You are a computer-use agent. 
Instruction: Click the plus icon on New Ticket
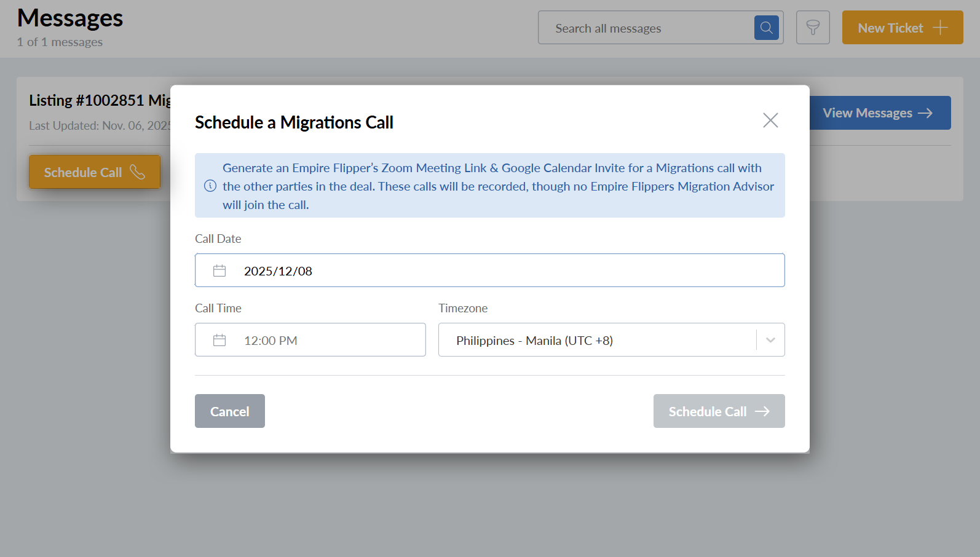click(x=940, y=28)
